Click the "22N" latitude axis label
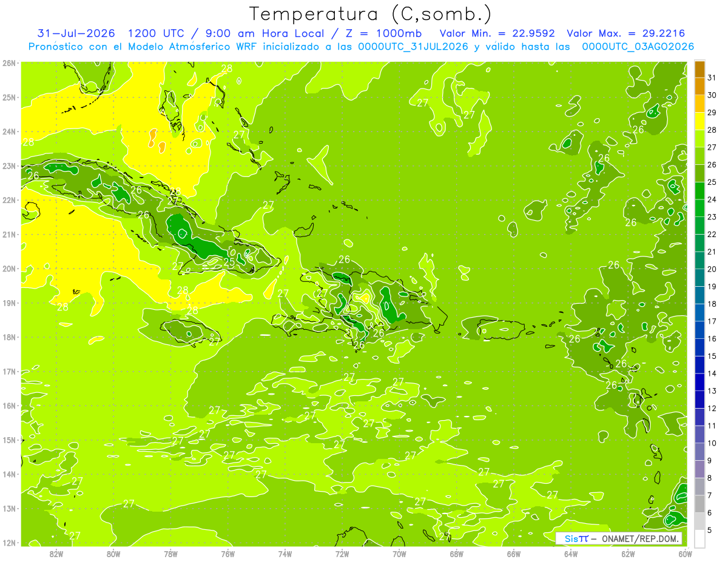This screenshot has height=562, width=728. [9, 200]
